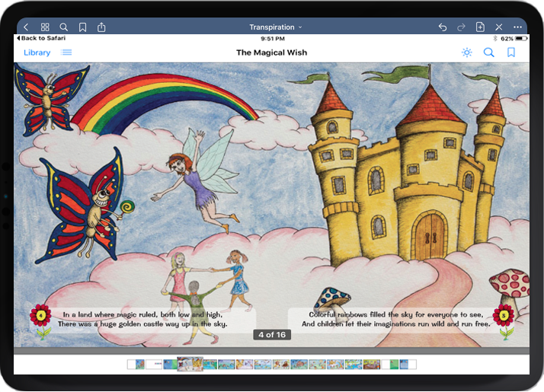Open the share sheet icon
This screenshot has width=544, height=392.
coord(101,27)
